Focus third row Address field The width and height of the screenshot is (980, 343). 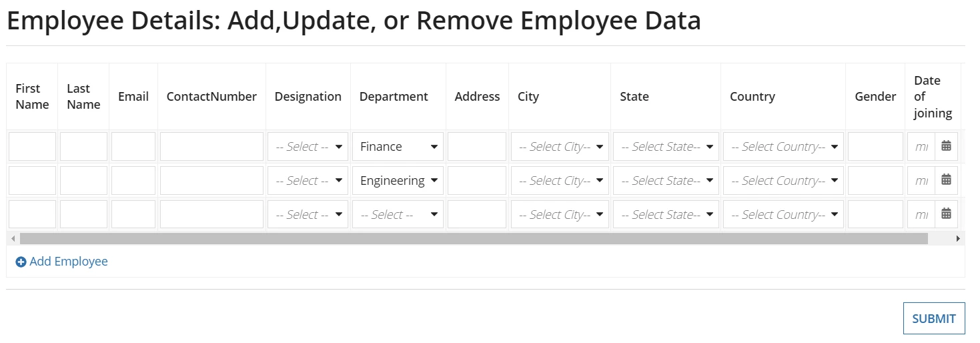pos(477,214)
